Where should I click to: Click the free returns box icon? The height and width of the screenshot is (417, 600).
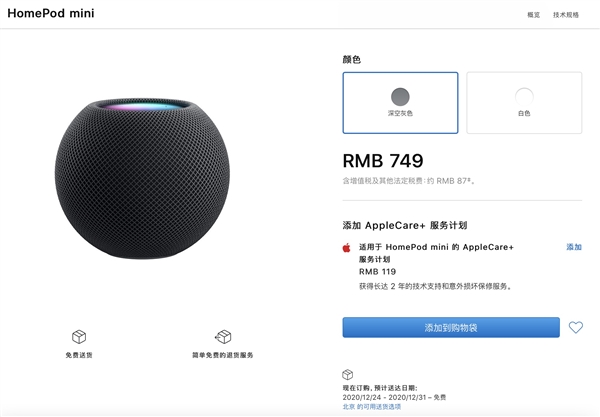point(223,337)
